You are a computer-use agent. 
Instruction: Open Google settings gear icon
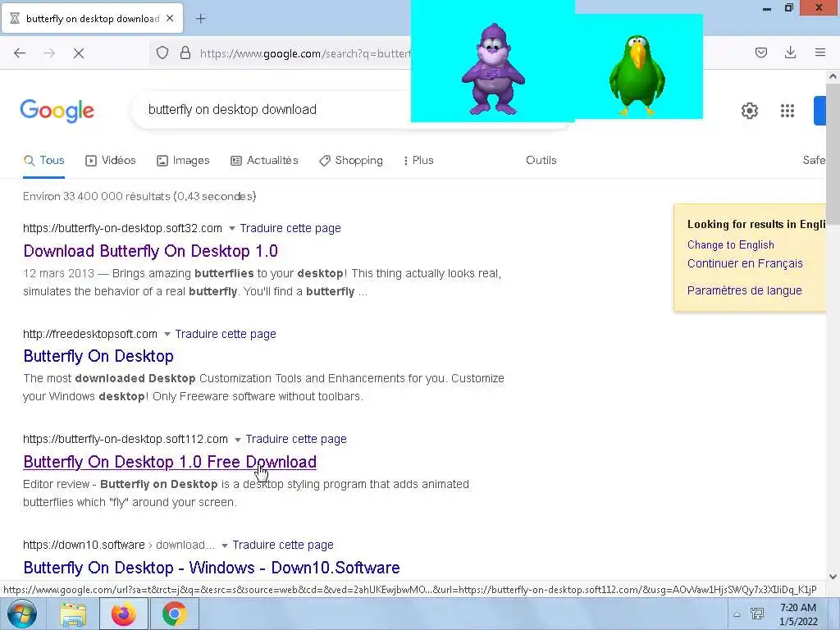point(750,111)
